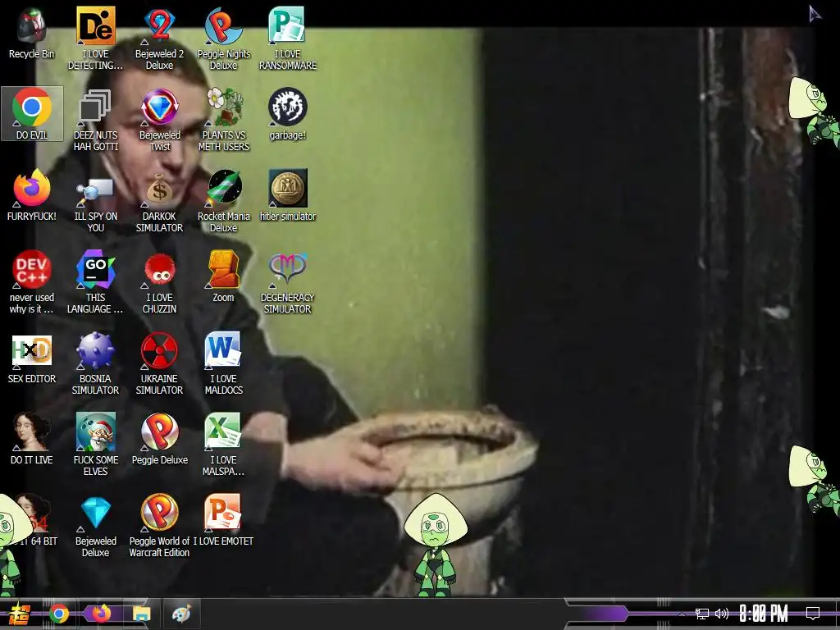Open the volume control in the tray

(722, 614)
